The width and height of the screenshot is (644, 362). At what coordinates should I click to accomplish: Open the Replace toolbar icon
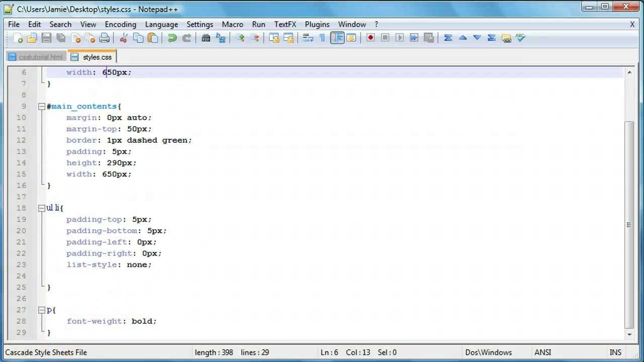tap(220, 38)
